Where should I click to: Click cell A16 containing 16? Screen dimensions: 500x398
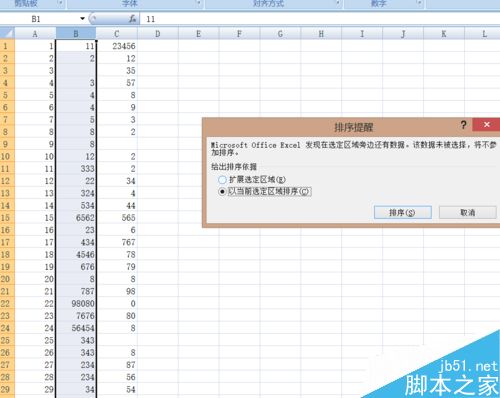pyautogui.click(x=35, y=230)
